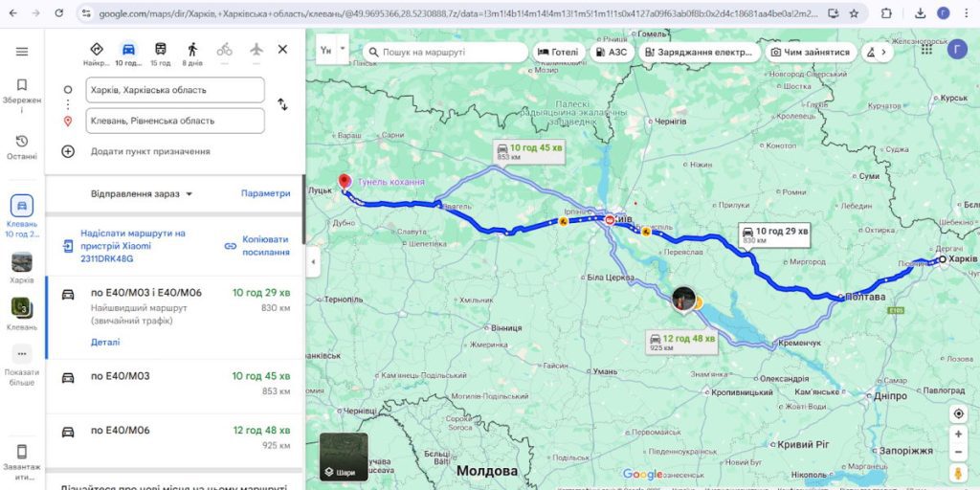Screen dimensions: 980x490
Task: Edit destination Клевань field
Action: [175, 121]
